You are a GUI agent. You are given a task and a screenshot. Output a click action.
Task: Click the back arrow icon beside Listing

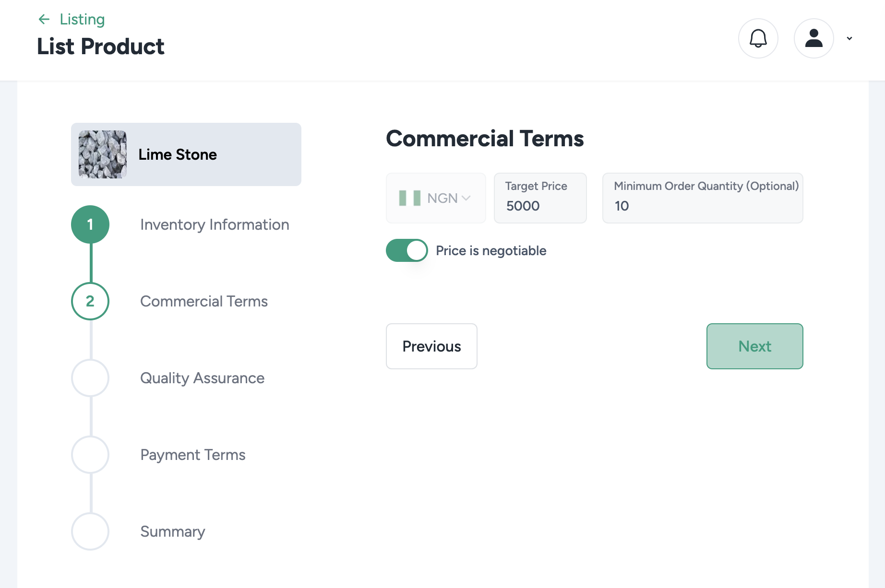[44, 19]
